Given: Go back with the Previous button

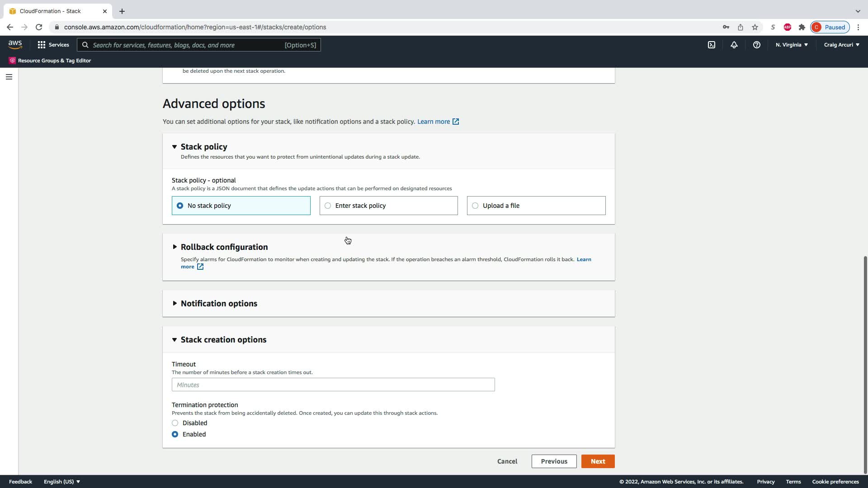Looking at the screenshot, I should click(554, 461).
